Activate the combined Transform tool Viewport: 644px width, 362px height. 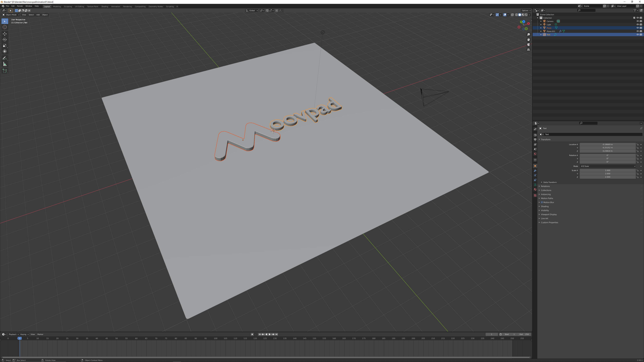click(x=5, y=51)
